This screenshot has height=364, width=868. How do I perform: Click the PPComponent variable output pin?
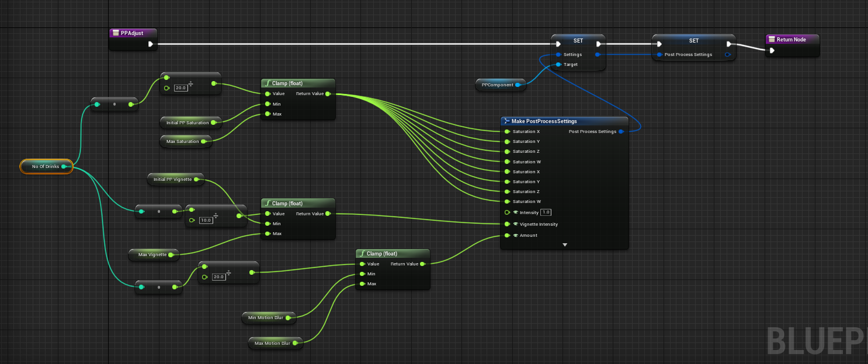(518, 85)
